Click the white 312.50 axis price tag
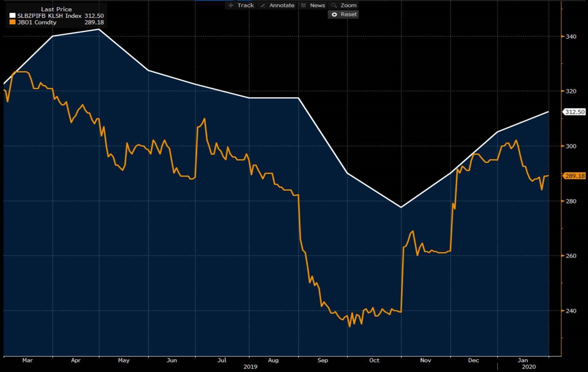588x372 pixels. click(575, 112)
